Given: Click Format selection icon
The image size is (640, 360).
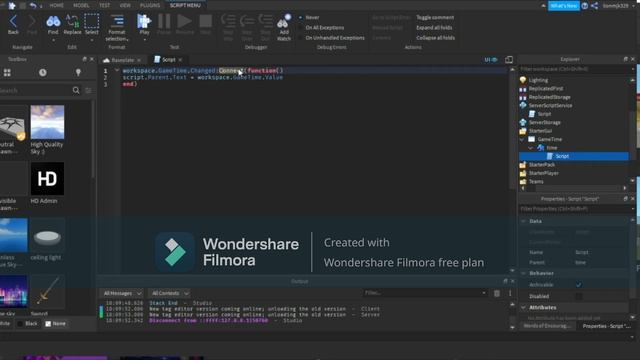Looking at the screenshot, I should [117, 21].
